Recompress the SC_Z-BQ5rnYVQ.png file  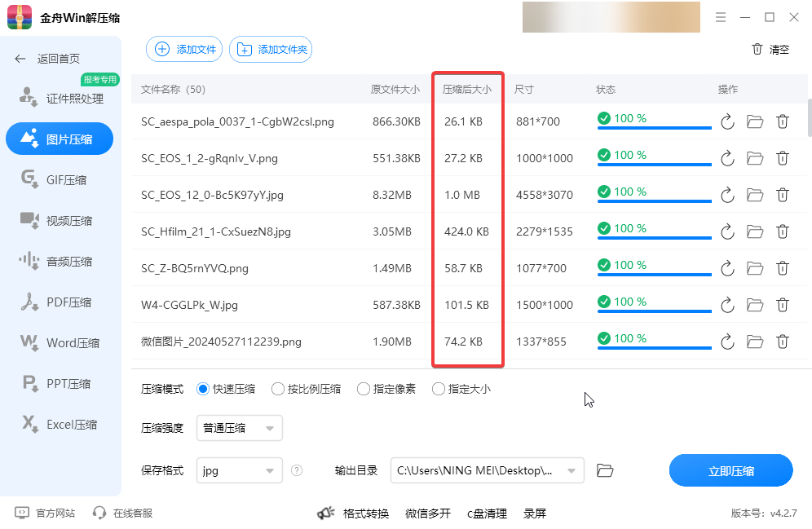point(727,269)
